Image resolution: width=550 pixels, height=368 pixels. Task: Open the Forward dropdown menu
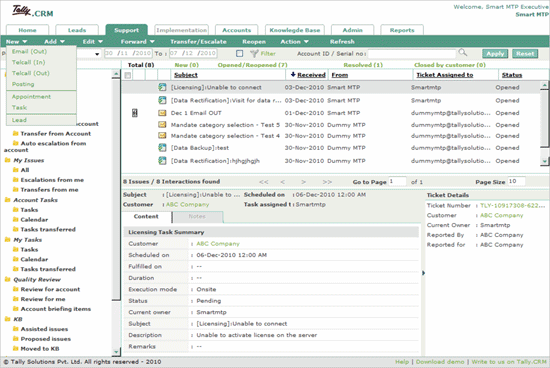(138, 41)
